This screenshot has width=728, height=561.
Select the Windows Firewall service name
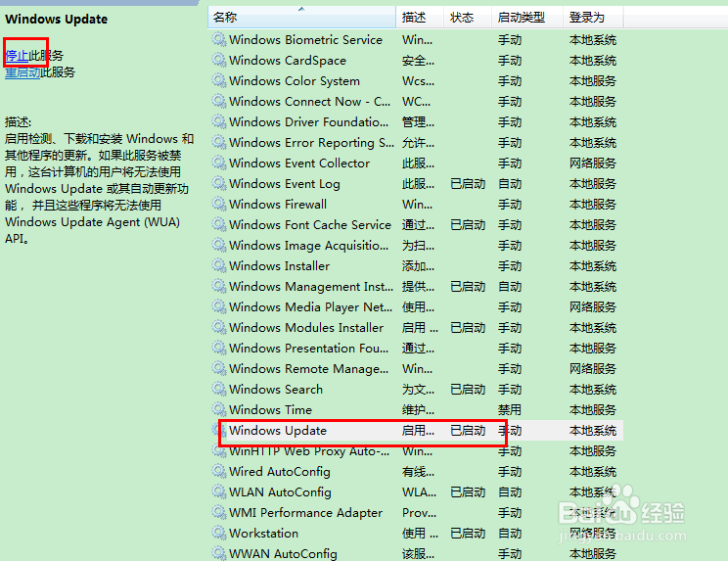278,204
